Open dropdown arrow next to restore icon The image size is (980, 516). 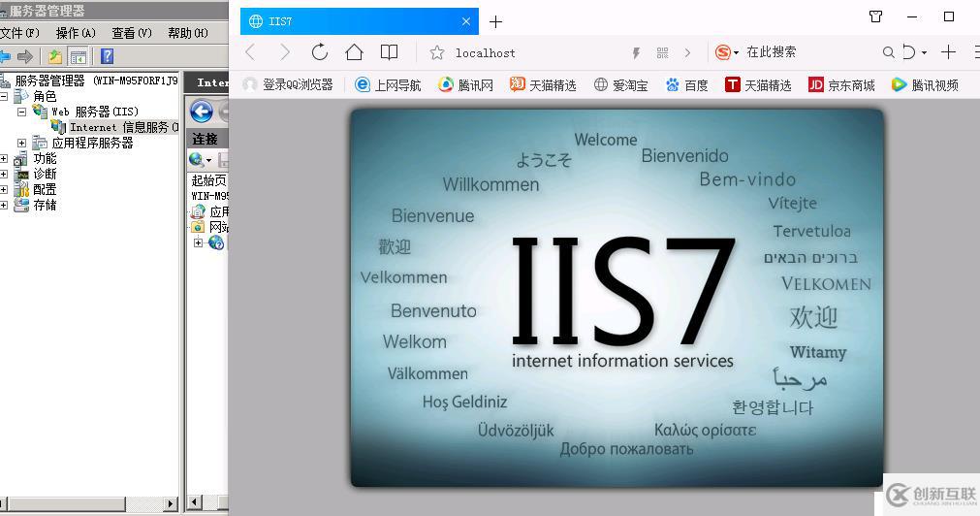pos(925,53)
